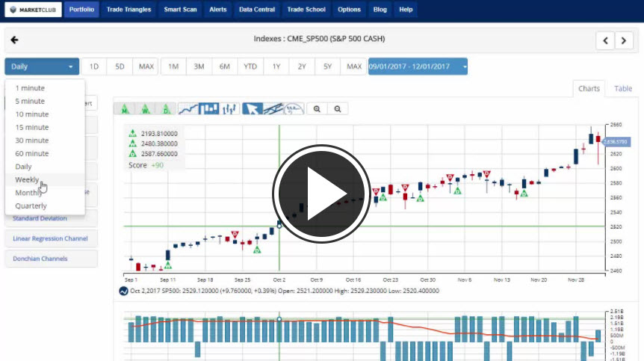The height and width of the screenshot is (361, 644).
Task: Click the back arrow icon
Action: coord(15,40)
